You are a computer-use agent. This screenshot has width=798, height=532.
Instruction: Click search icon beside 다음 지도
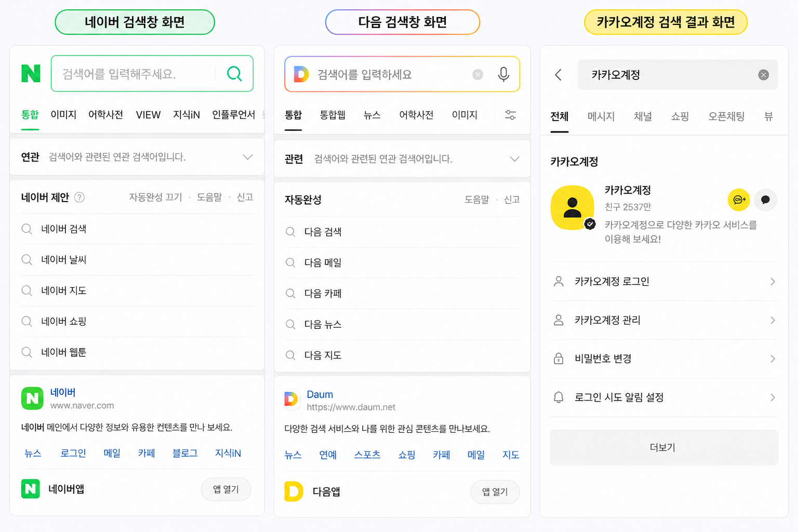(x=290, y=355)
